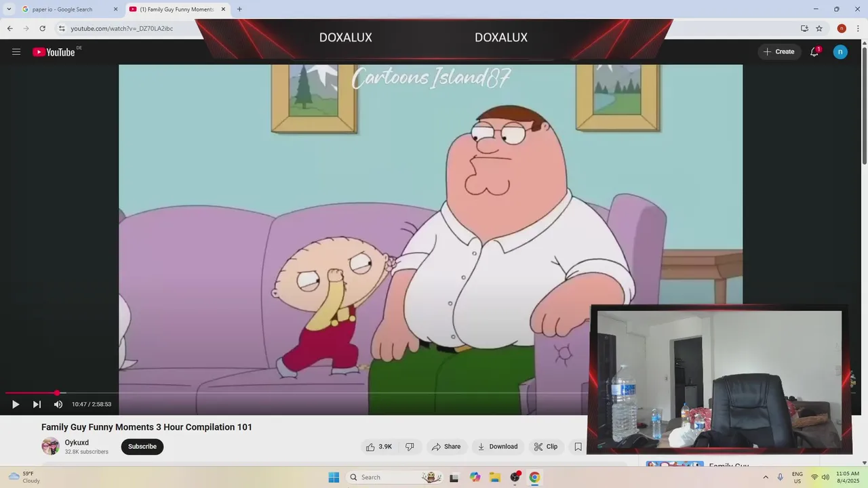The height and width of the screenshot is (488, 868).
Task: Reload the current page
Action: click(42, 28)
